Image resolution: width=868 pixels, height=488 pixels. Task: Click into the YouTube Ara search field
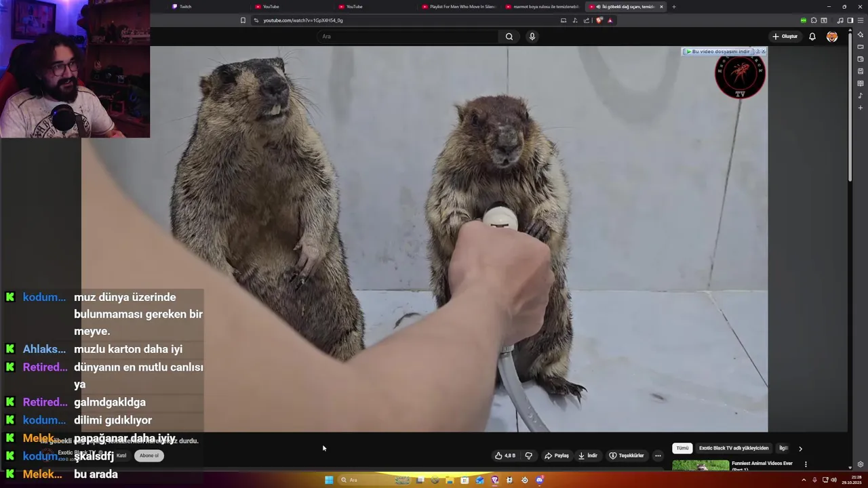(407, 37)
